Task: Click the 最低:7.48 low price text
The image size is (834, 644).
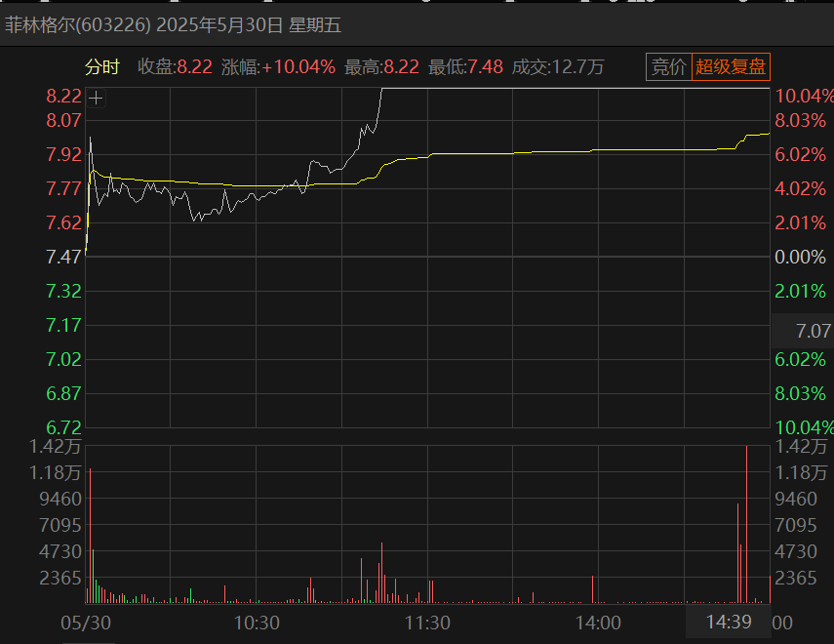Action: (x=465, y=67)
